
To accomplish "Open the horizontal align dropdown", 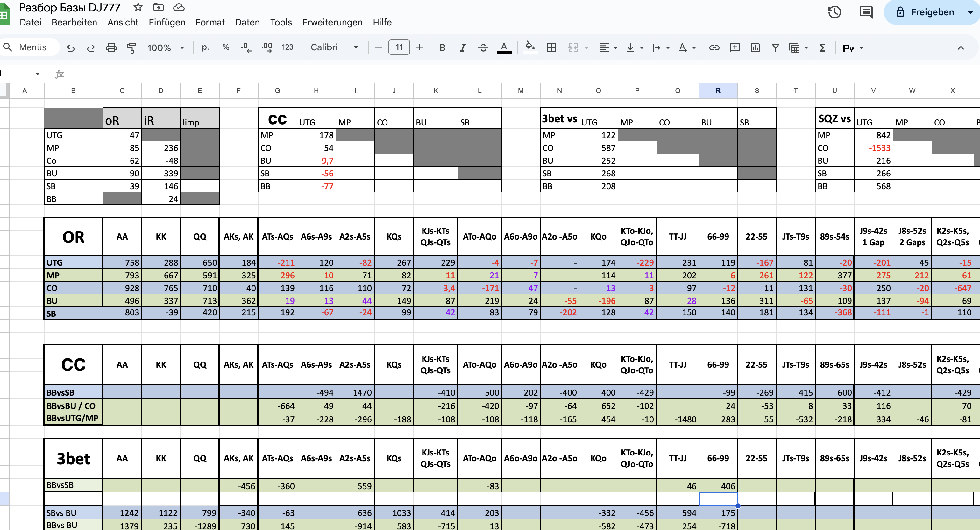I will click(608, 47).
